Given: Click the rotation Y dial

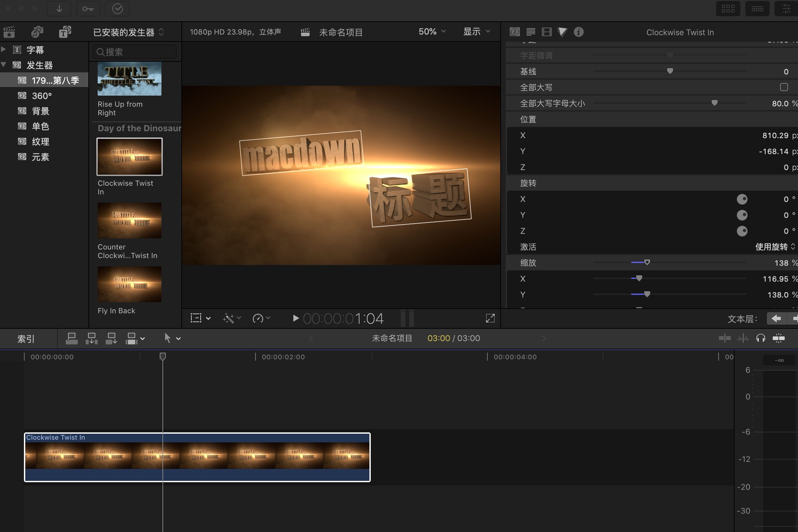Looking at the screenshot, I should point(742,215).
